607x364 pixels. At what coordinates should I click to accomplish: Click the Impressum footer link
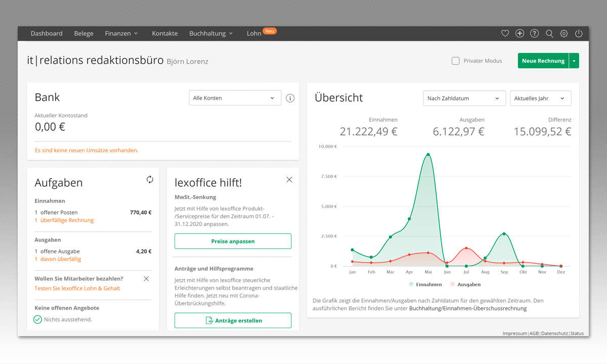(514, 334)
